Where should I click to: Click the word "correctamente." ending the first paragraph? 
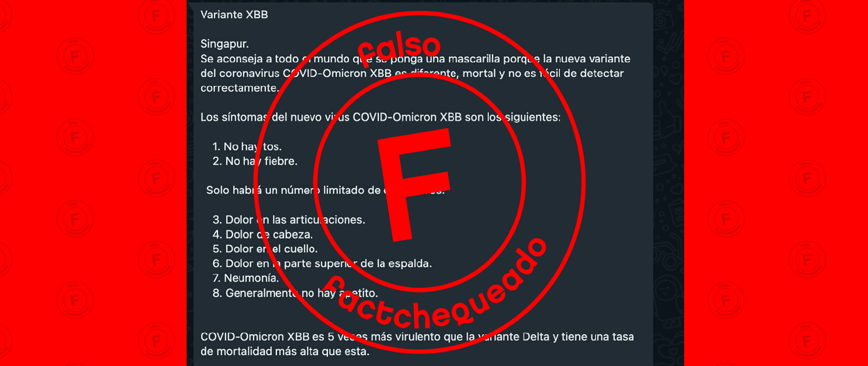coord(240,88)
